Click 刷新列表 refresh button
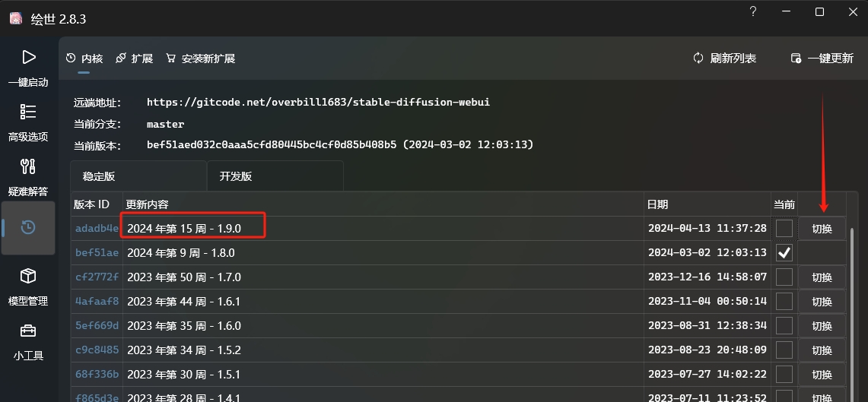868x402 pixels. click(725, 58)
